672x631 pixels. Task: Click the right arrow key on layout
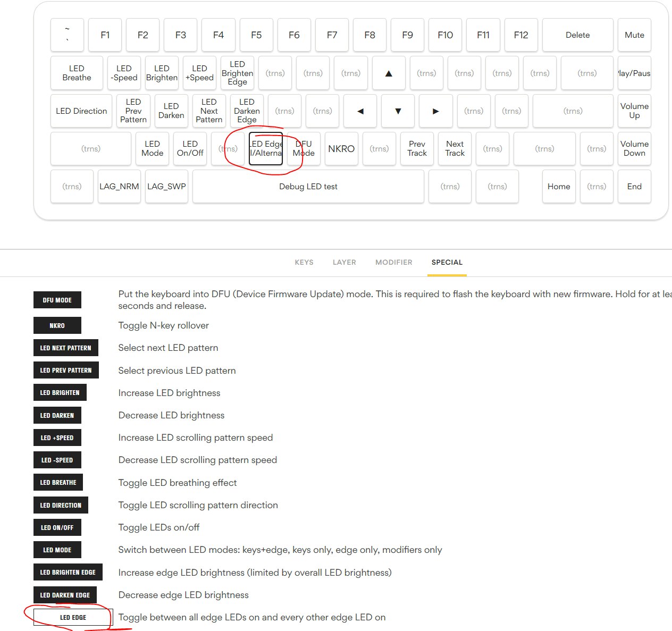click(435, 111)
